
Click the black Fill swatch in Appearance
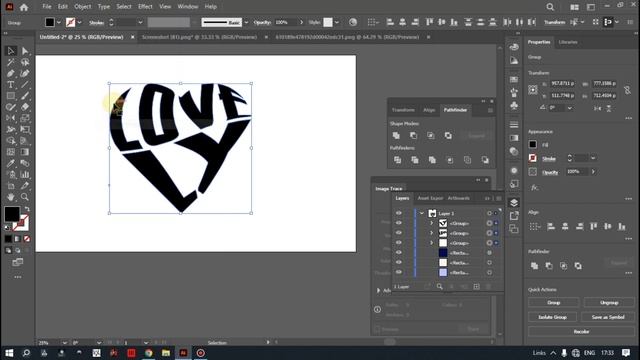(533, 144)
